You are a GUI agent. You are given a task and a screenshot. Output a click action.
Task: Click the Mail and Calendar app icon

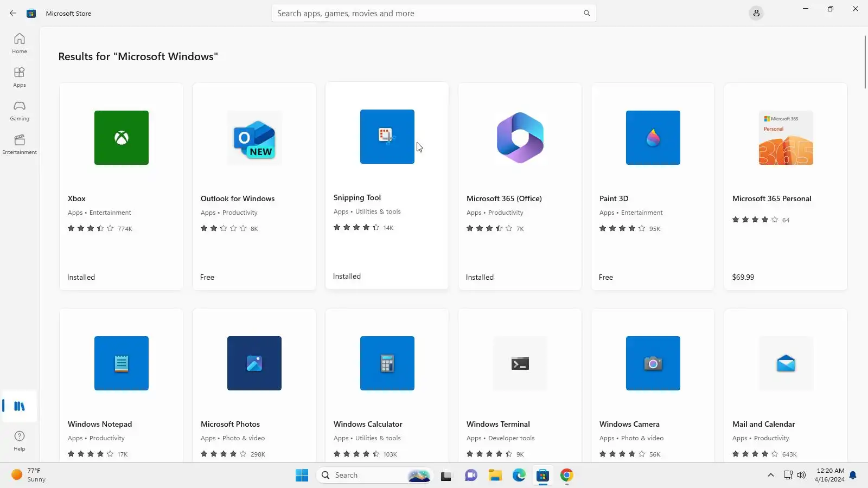(x=786, y=363)
